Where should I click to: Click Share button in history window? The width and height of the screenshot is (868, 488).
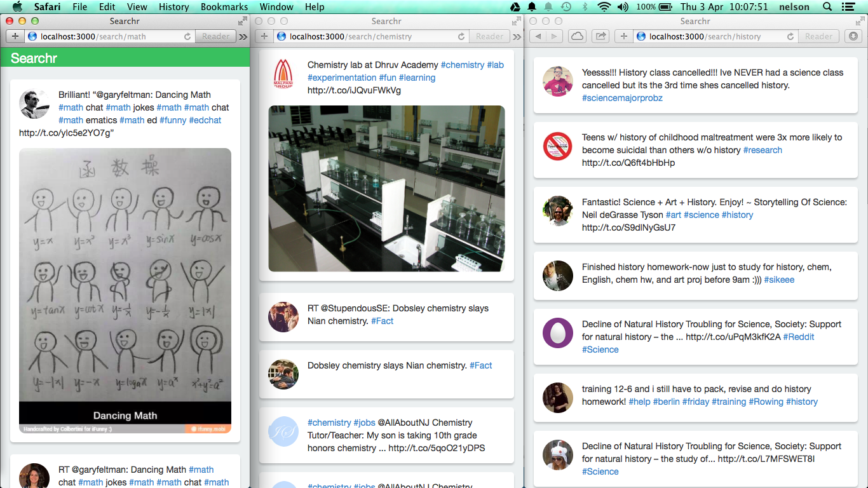coord(600,36)
